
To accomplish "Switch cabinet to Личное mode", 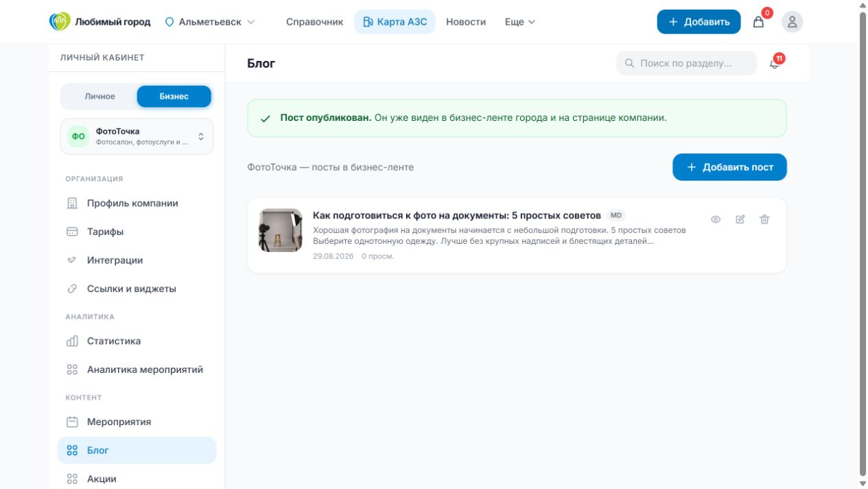I will point(99,96).
